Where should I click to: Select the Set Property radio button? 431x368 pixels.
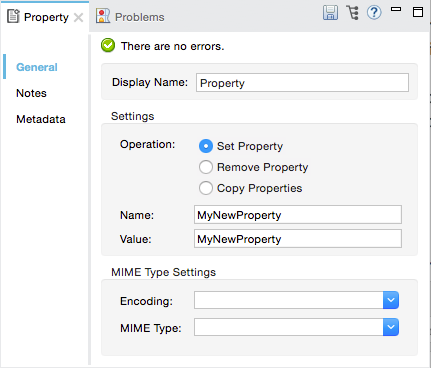(206, 146)
